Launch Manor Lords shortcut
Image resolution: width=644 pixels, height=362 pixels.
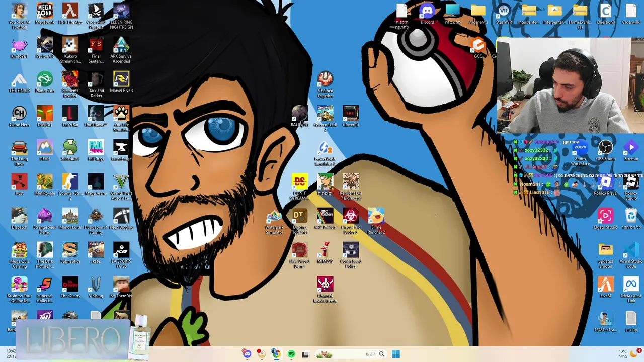tap(70, 219)
